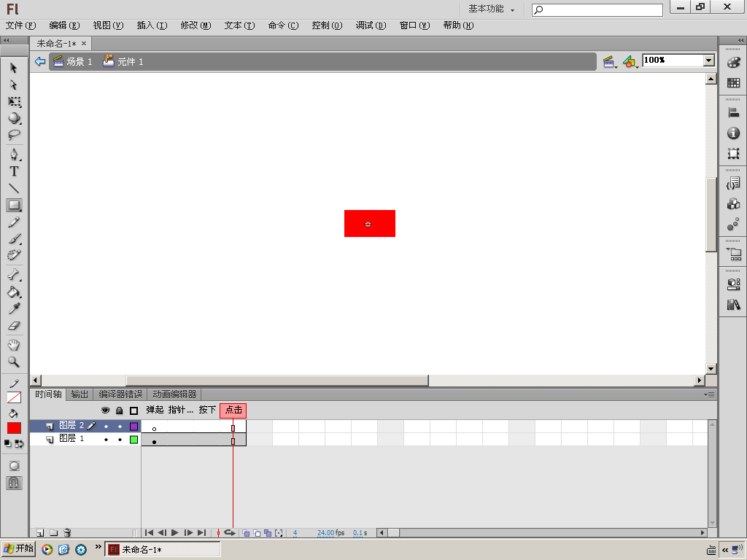The image size is (747, 560).
Task: Open the Edit Scene clapperboard dropdown
Action: pos(610,61)
